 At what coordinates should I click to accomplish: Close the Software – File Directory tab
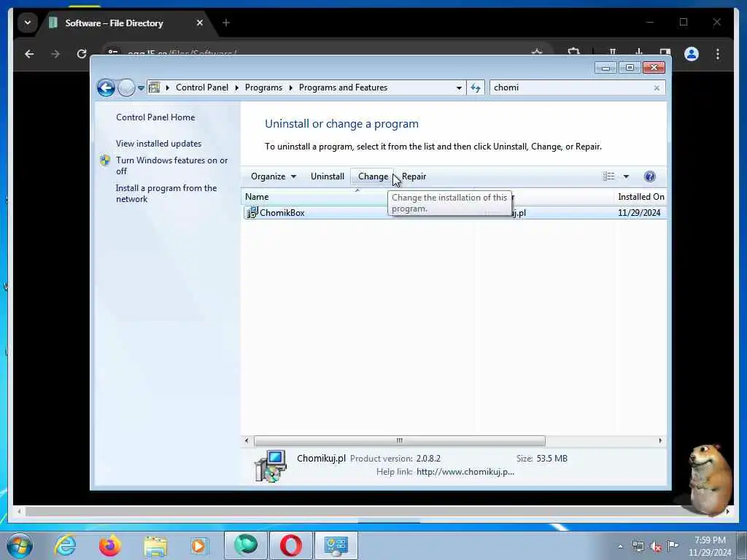click(200, 23)
